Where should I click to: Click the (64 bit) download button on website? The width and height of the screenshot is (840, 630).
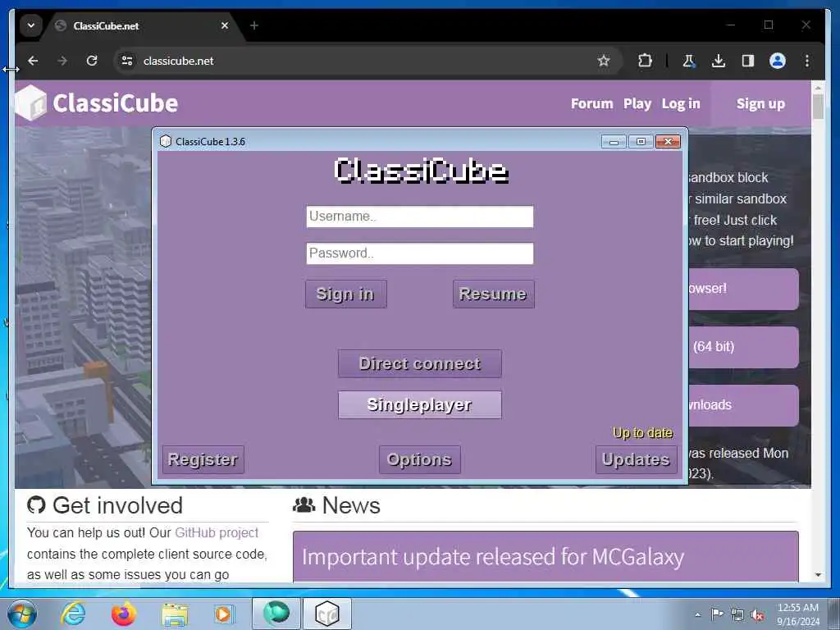coord(744,347)
